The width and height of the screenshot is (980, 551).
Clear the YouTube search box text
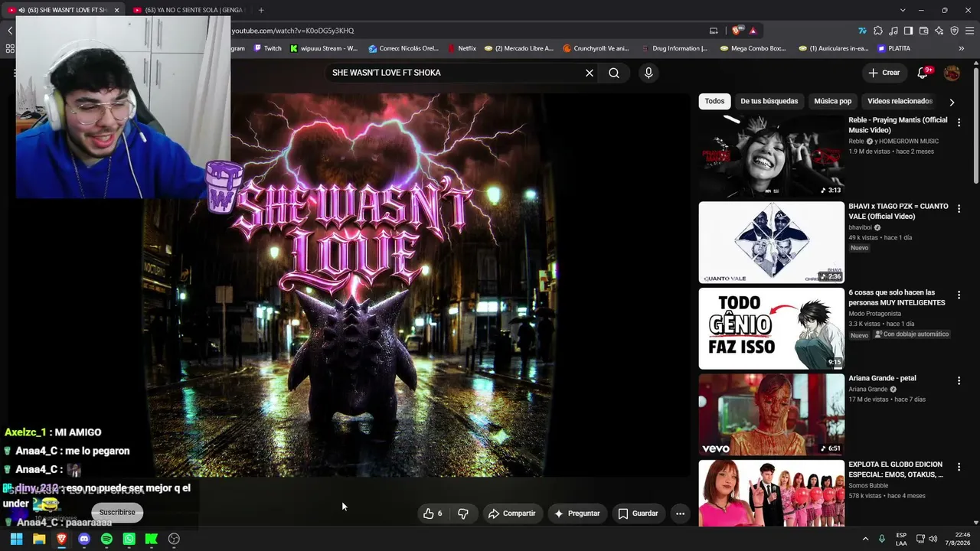(x=590, y=73)
